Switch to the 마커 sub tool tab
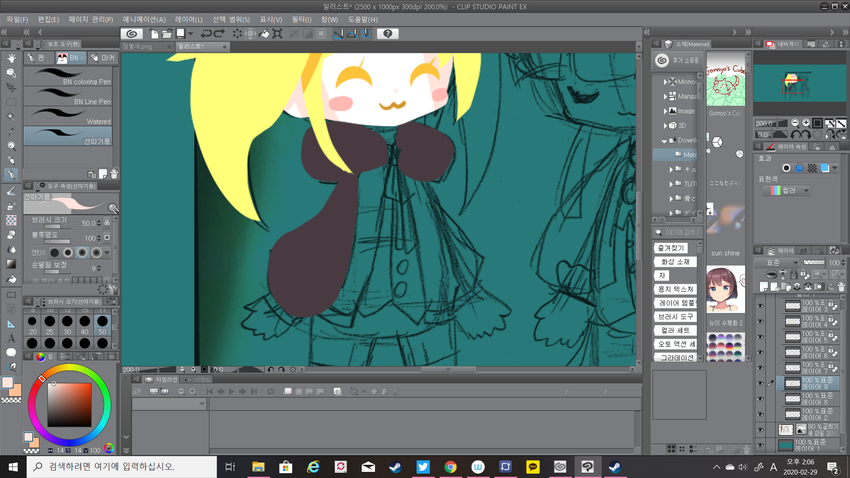 pos(103,57)
